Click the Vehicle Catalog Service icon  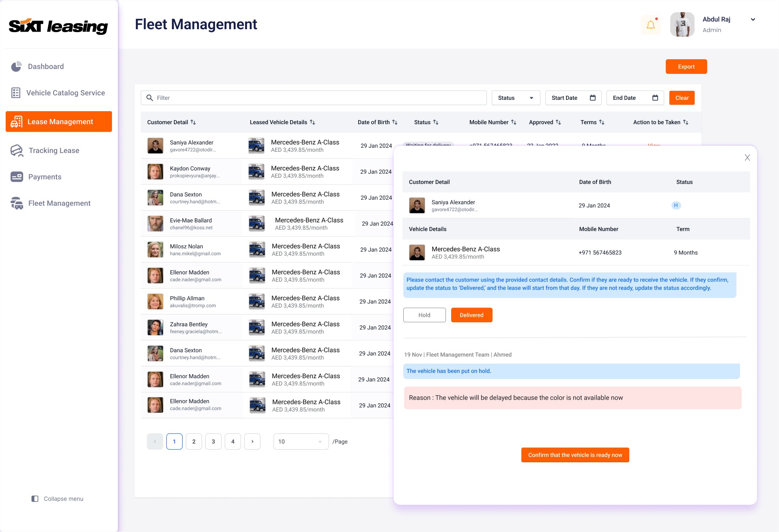pos(16,93)
